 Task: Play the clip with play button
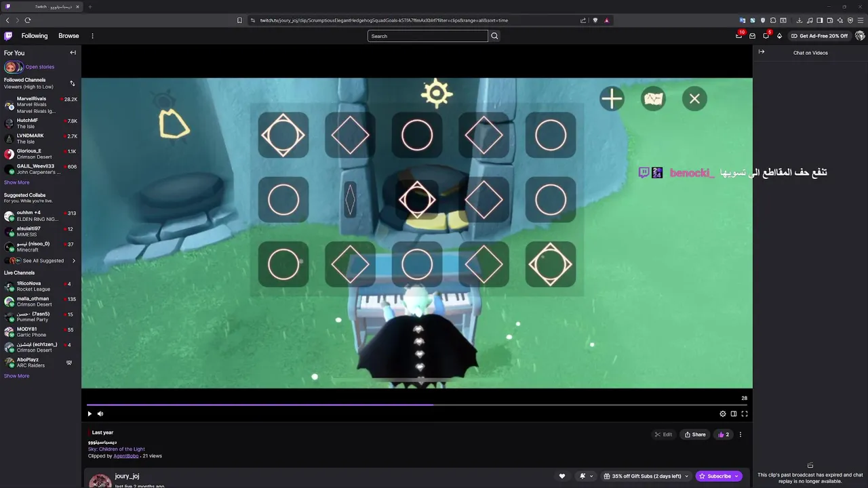point(90,413)
